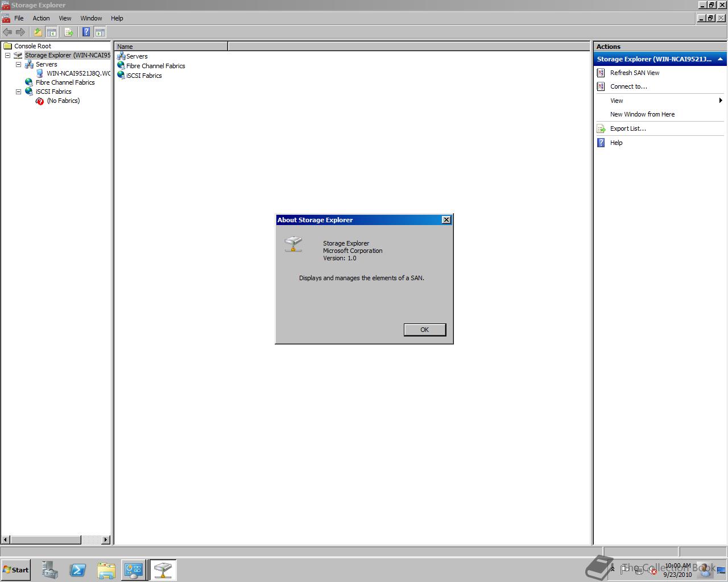Click the tree pane scroll right arrow
This screenshot has width=728, height=582.
106,539
